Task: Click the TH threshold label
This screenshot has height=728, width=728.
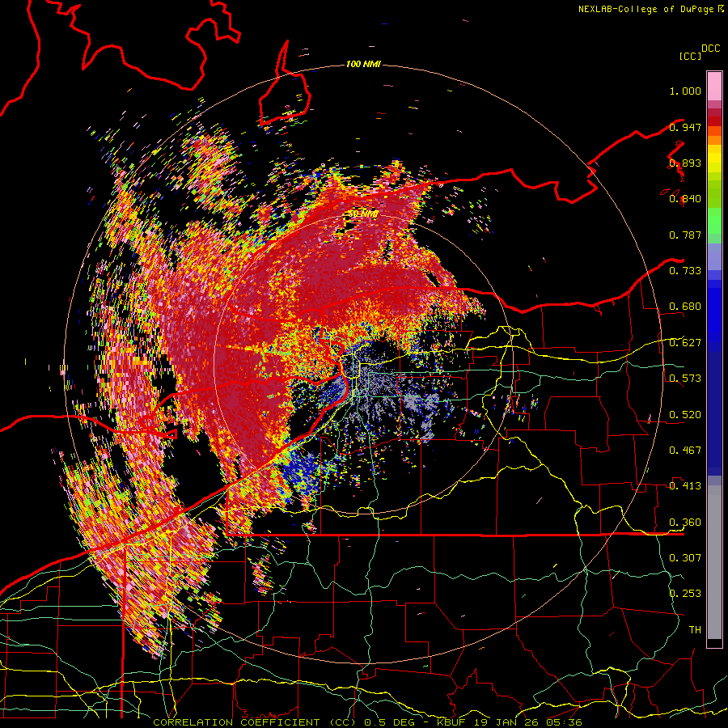Action: click(x=695, y=629)
